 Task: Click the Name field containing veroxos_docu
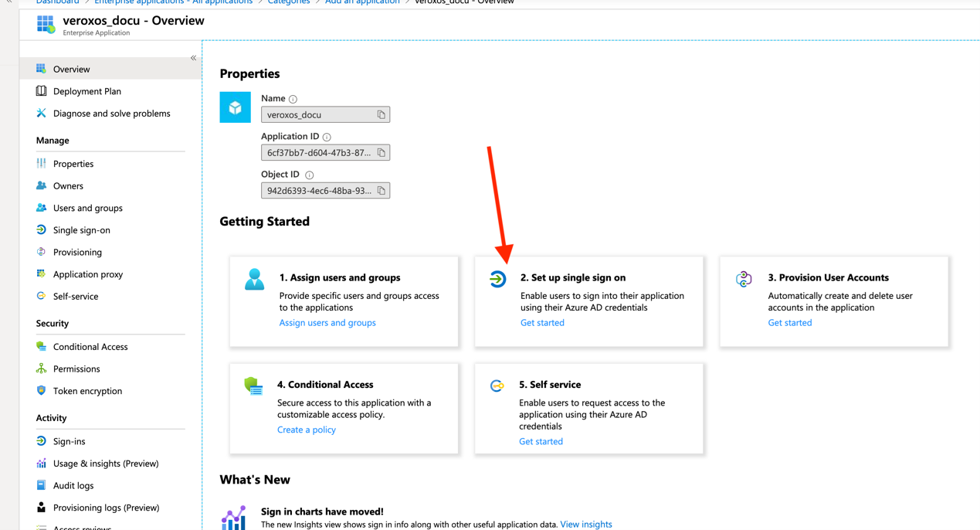(x=325, y=114)
